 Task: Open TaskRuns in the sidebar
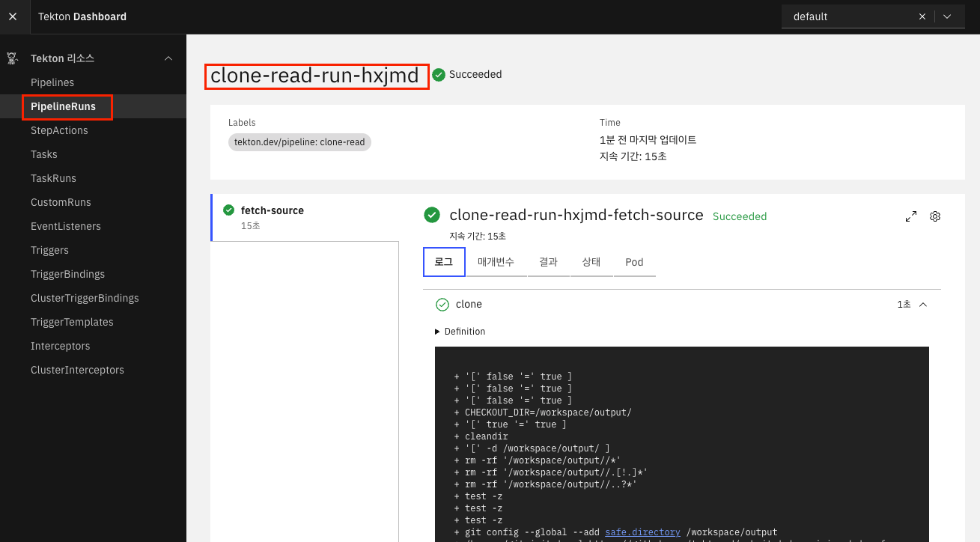pyautogui.click(x=53, y=178)
